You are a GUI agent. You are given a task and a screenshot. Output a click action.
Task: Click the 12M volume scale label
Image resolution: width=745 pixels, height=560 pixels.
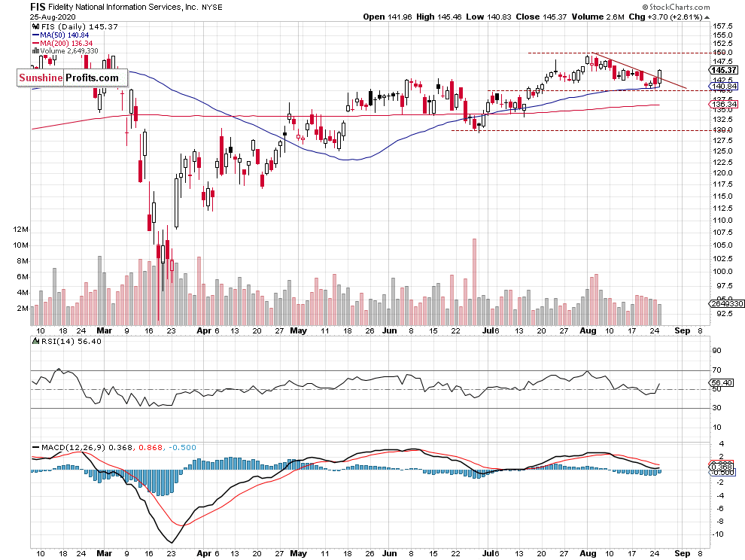pos(21,229)
